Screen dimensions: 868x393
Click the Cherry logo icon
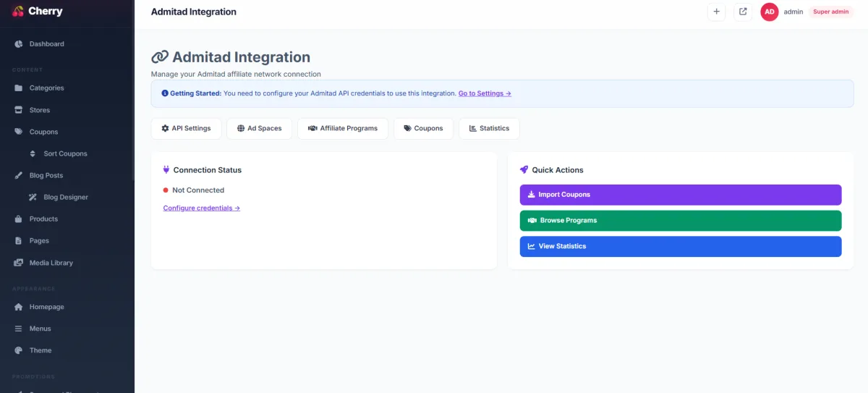19,11
